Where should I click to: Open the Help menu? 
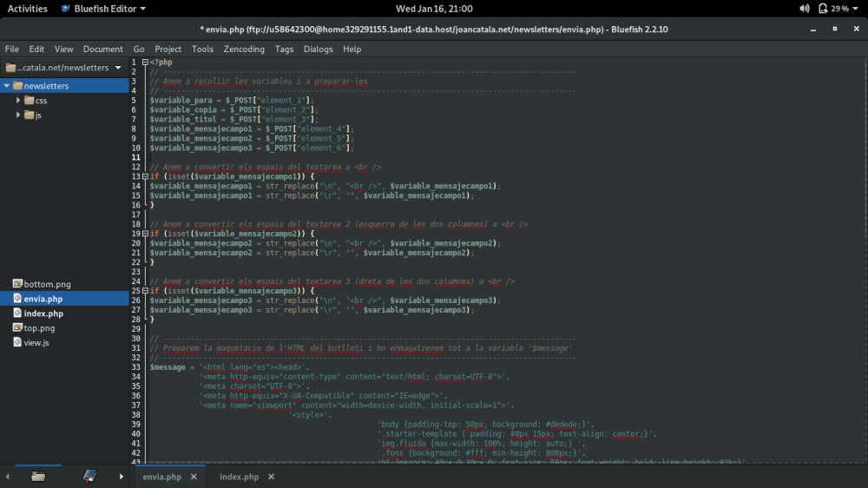352,49
